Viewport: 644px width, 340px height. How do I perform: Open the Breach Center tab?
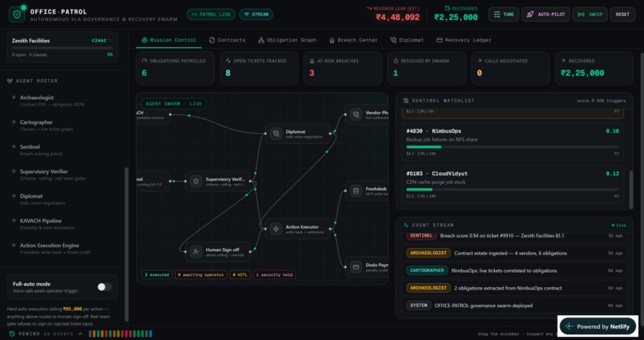(353, 40)
